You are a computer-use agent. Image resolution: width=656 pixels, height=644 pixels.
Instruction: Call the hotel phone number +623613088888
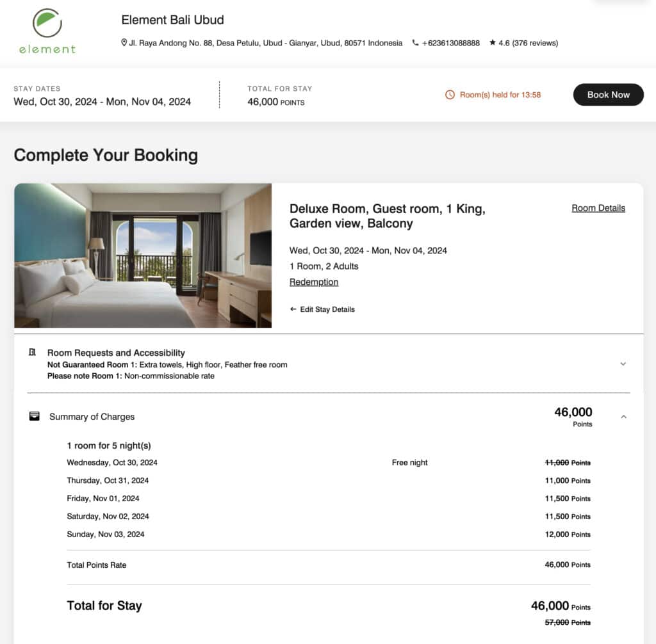(450, 43)
